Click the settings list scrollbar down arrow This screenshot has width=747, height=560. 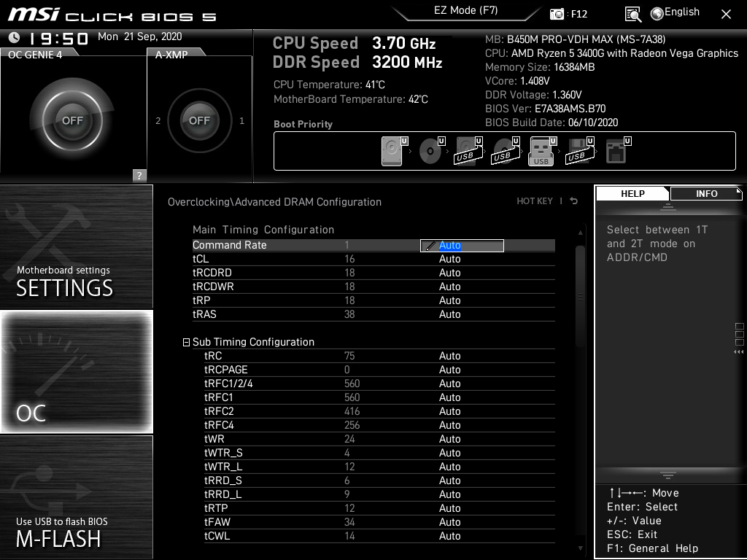tap(580, 548)
